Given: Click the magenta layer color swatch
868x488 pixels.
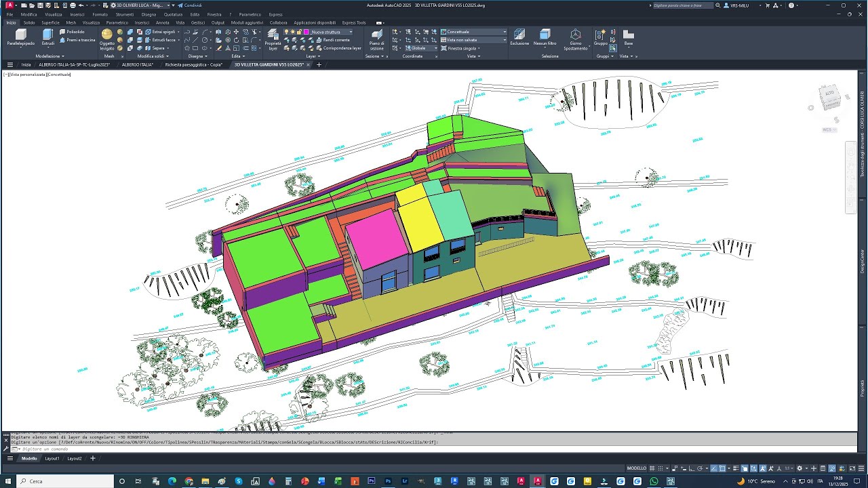Looking at the screenshot, I should pos(307,32).
